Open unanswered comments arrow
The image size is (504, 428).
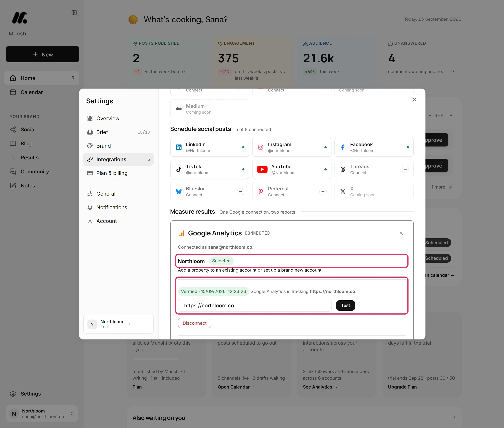[x=453, y=71]
